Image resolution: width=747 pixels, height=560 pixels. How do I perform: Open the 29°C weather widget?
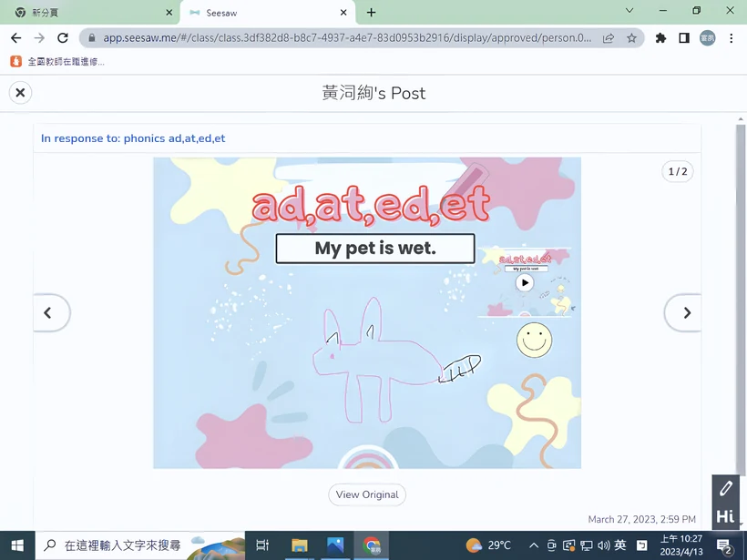point(488,545)
